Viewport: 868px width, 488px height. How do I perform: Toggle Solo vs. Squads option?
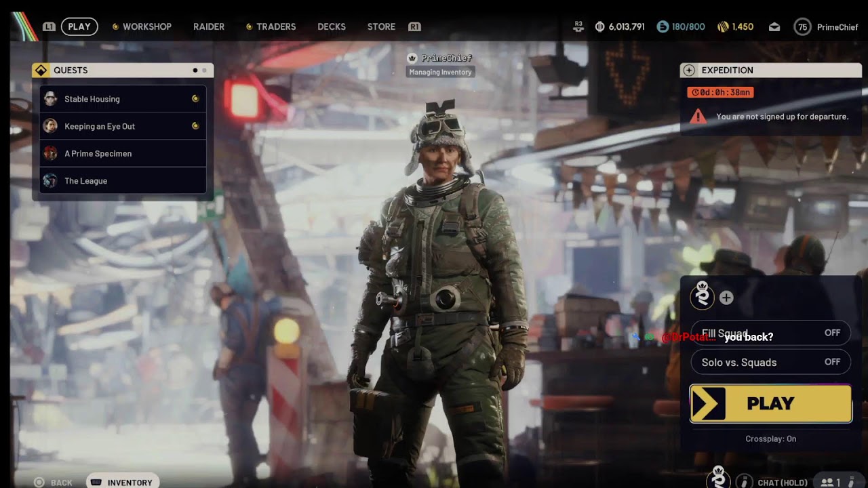[x=771, y=362]
